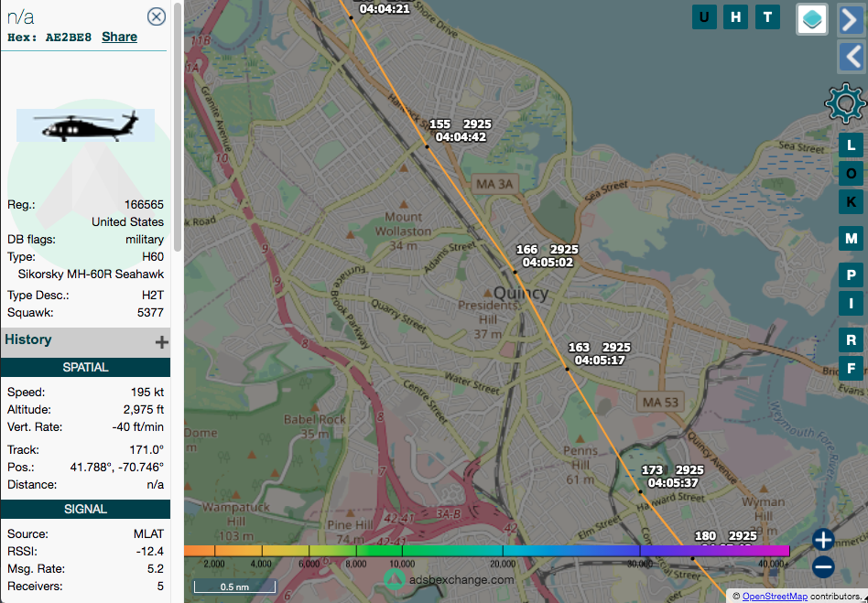Viewport: 868px width, 603px height.
Task: Select the registration value 166565
Action: (144, 205)
